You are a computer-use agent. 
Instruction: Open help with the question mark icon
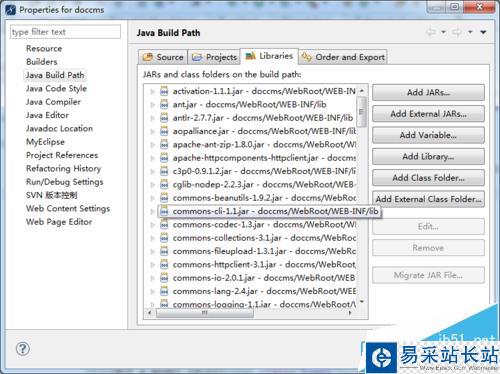tap(23, 349)
